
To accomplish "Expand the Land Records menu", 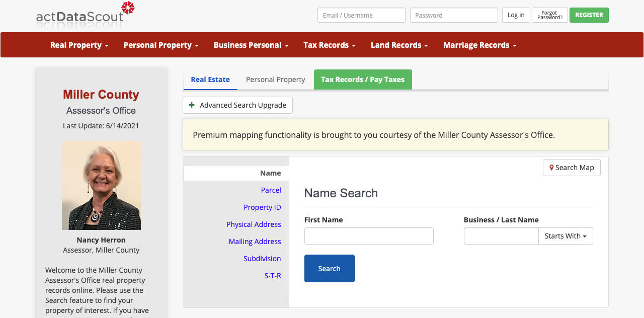I will pyautogui.click(x=399, y=45).
